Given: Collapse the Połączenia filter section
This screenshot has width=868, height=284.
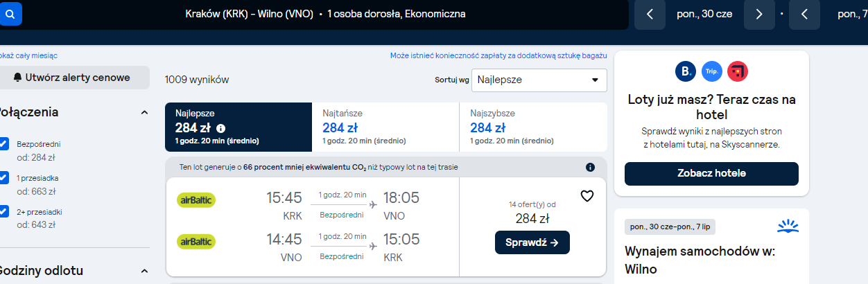Looking at the screenshot, I should pyautogui.click(x=144, y=112).
